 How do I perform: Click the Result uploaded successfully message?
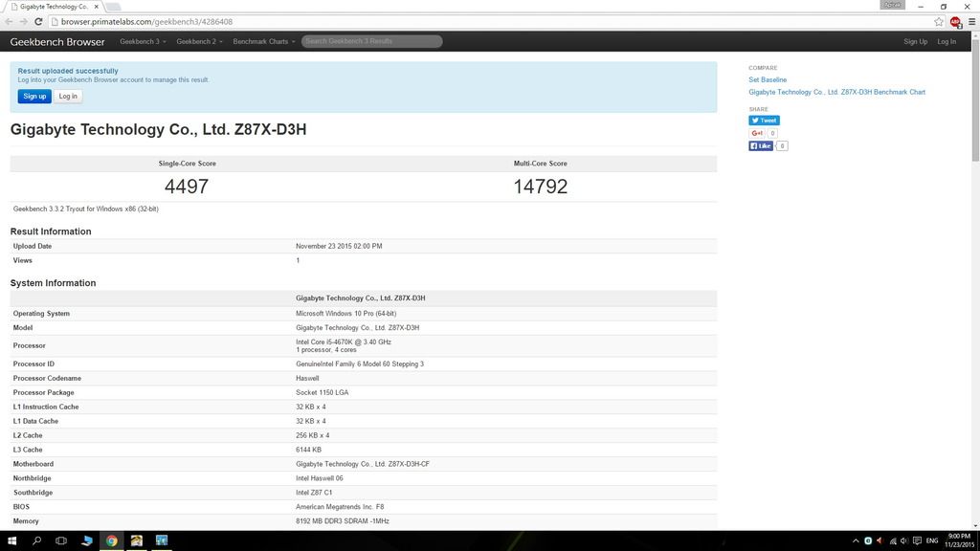click(x=68, y=71)
